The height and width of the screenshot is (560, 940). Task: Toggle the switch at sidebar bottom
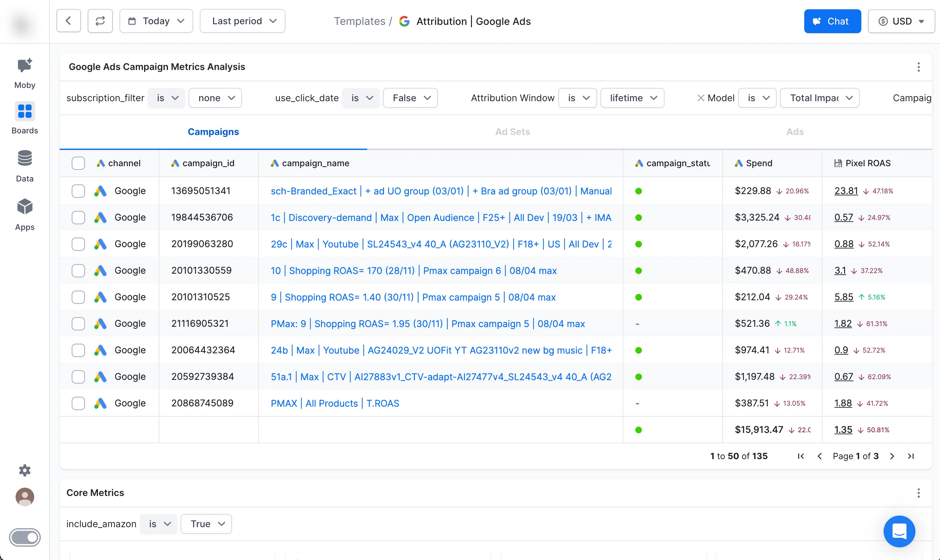(x=25, y=537)
